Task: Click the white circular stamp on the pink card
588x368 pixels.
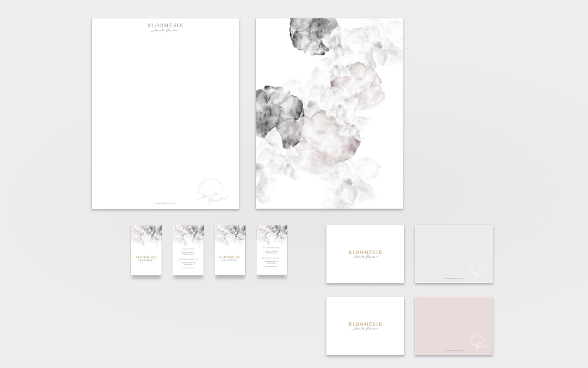Action: point(478,343)
